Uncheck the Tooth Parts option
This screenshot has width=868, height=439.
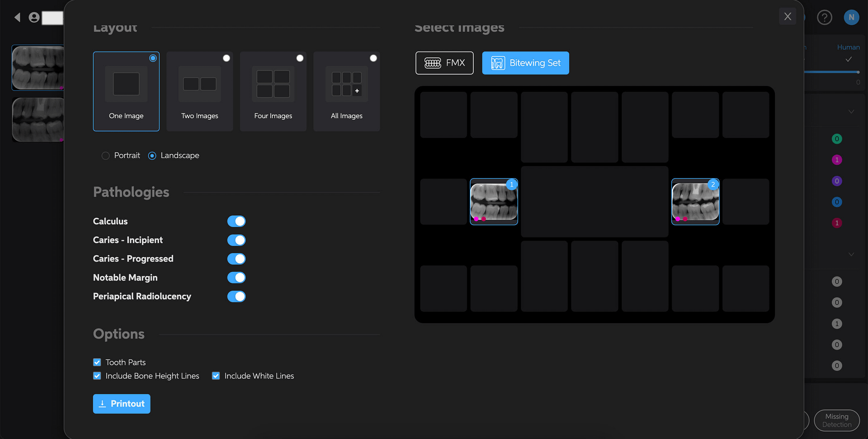tap(97, 362)
